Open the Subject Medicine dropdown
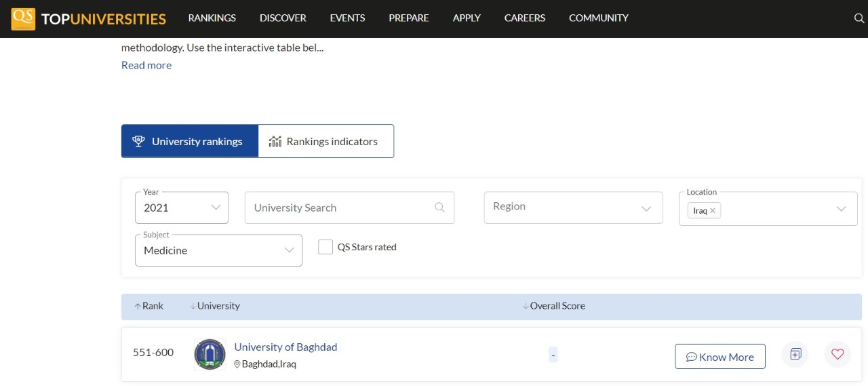The height and width of the screenshot is (386, 868). click(x=218, y=250)
